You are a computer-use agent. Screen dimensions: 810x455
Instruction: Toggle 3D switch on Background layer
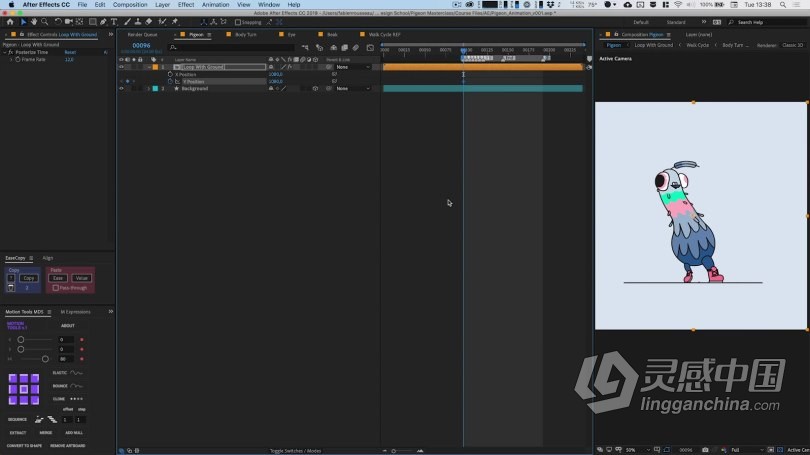point(315,88)
